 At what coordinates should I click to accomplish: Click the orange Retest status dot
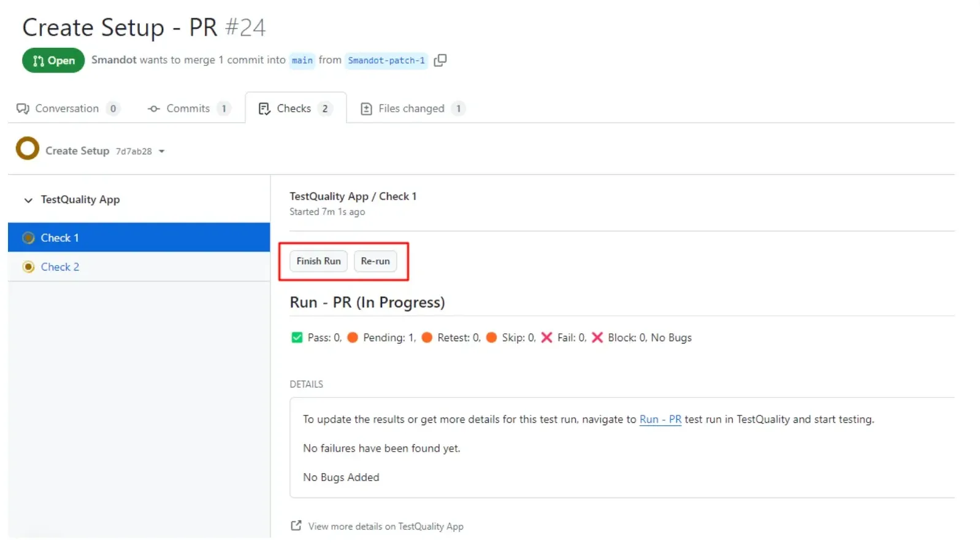427,337
